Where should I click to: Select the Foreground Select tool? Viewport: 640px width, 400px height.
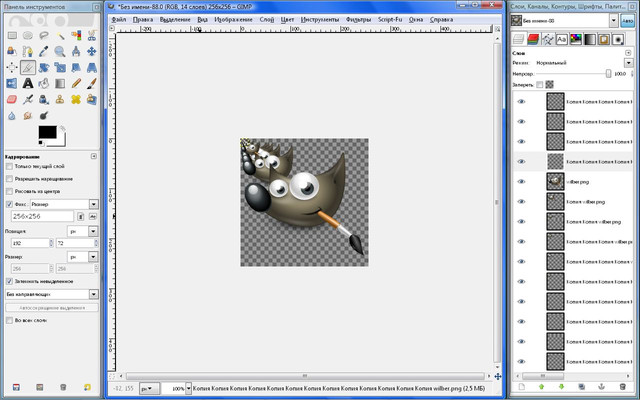pyautogui.click(x=12, y=51)
